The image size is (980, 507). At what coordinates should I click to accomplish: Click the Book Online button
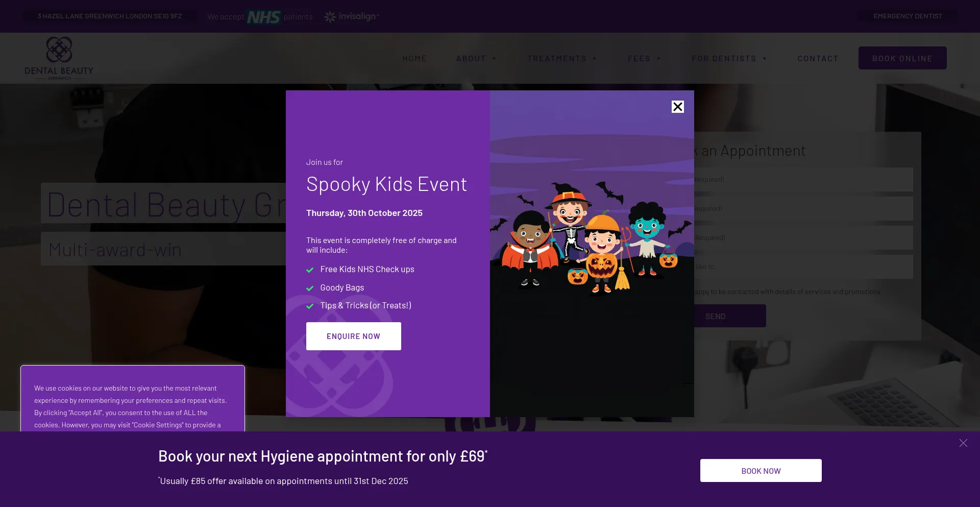click(902, 58)
